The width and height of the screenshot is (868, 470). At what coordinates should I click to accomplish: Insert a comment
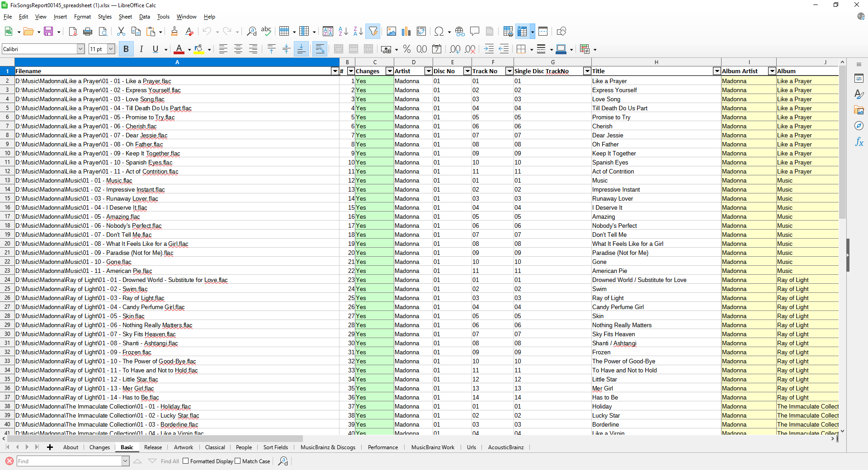tap(475, 31)
